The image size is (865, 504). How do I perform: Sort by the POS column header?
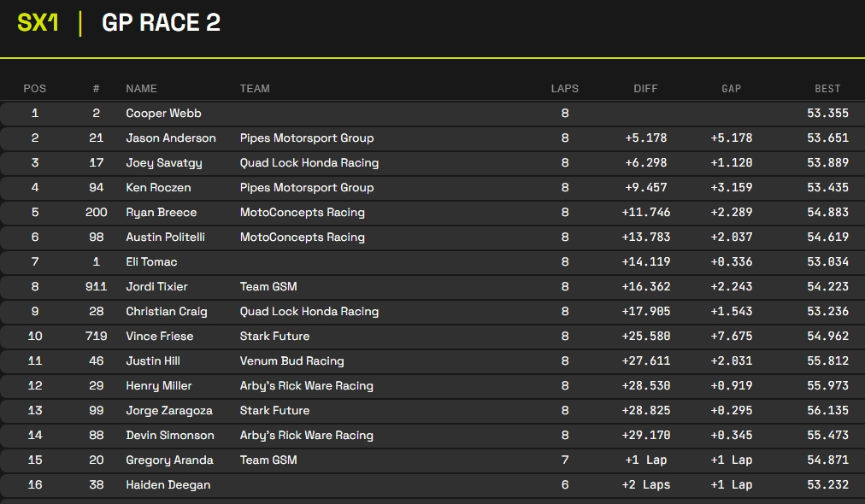click(x=35, y=88)
